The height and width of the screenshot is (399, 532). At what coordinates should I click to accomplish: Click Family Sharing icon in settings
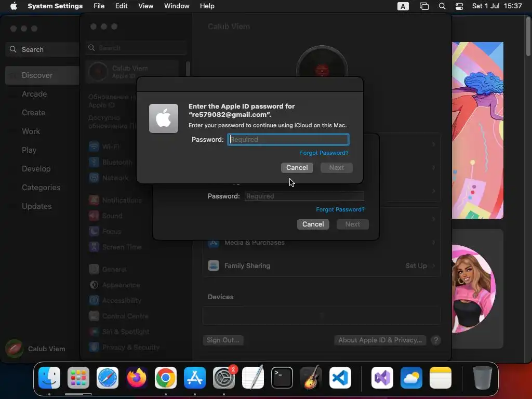(214, 265)
